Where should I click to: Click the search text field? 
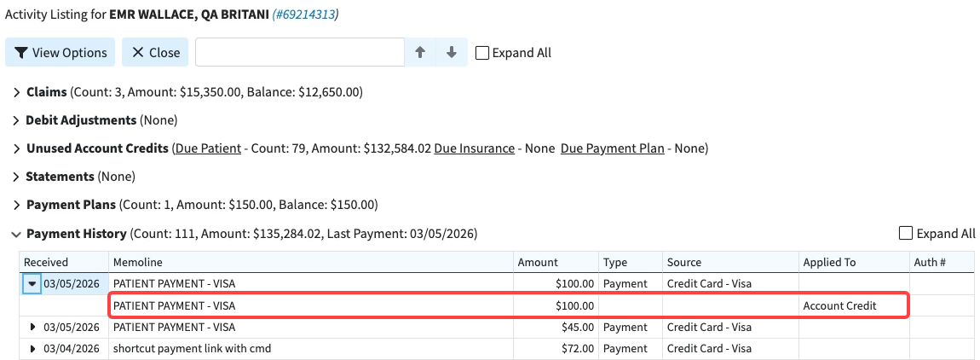[x=299, y=52]
